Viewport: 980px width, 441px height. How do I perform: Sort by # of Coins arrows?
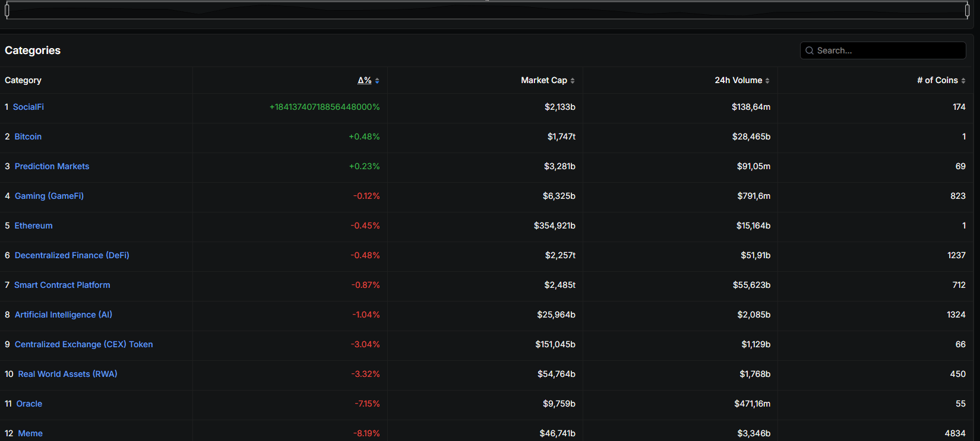click(963, 81)
